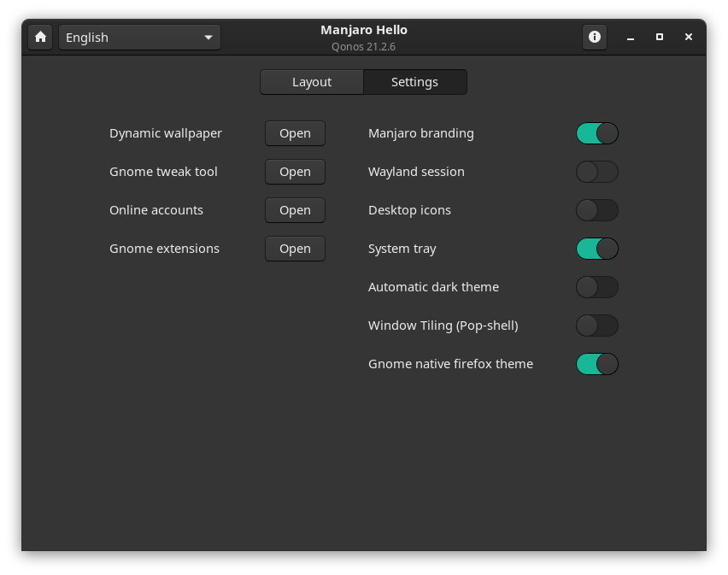This screenshot has width=728, height=575.
Task: Open the about info icon
Action: (x=594, y=37)
